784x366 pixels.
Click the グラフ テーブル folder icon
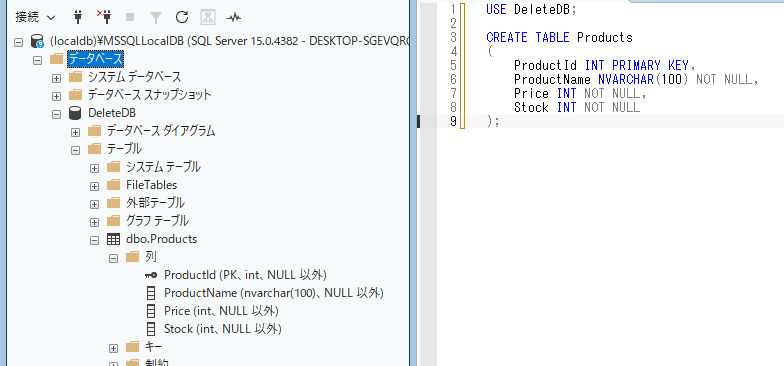[114, 221]
